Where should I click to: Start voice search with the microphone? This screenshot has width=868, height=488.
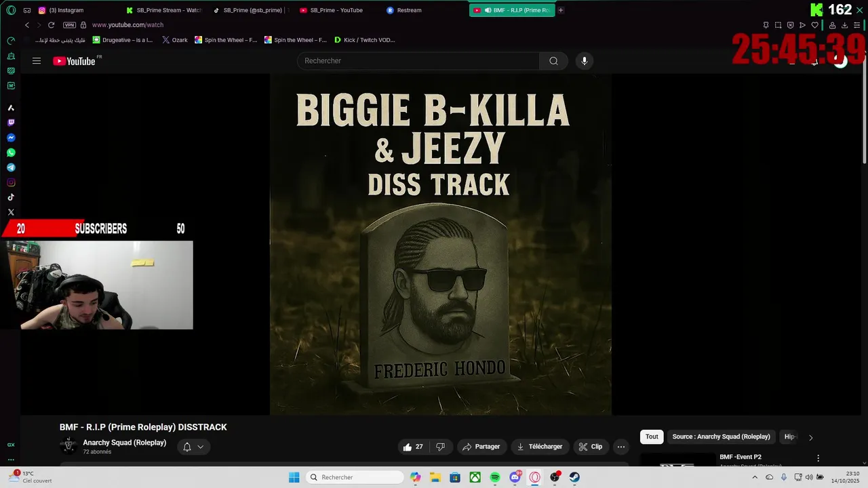click(x=585, y=61)
